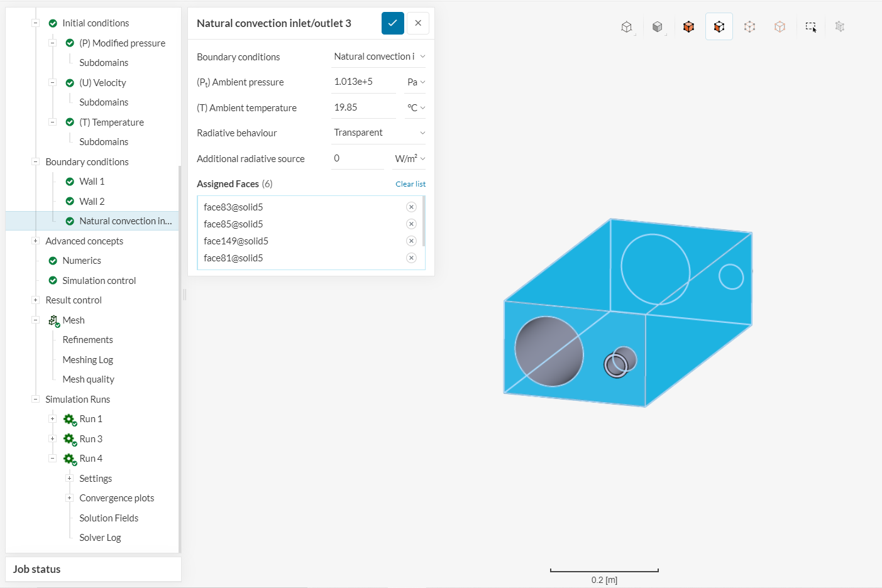Collapse the Modified pressure node
Image resolution: width=882 pixels, height=588 pixels.
[x=53, y=43]
